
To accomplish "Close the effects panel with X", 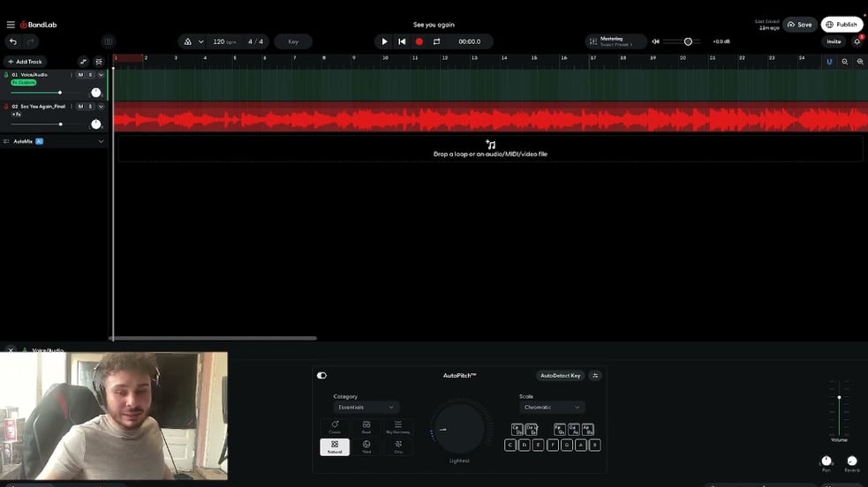I will [11, 350].
